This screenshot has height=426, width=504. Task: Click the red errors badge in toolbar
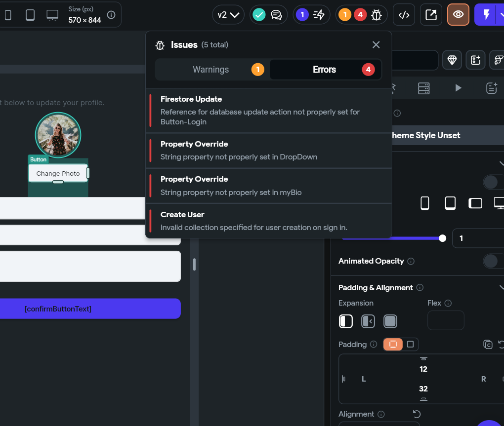pyautogui.click(x=360, y=15)
